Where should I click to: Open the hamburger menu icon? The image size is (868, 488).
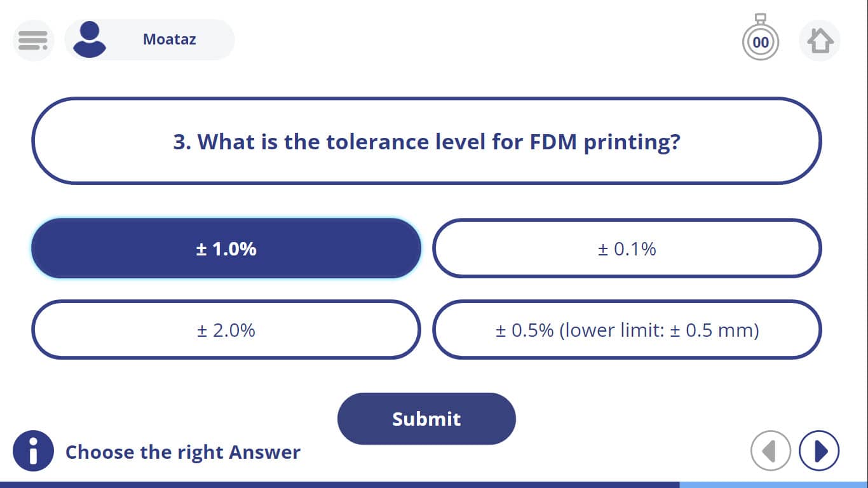pos(33,40)
